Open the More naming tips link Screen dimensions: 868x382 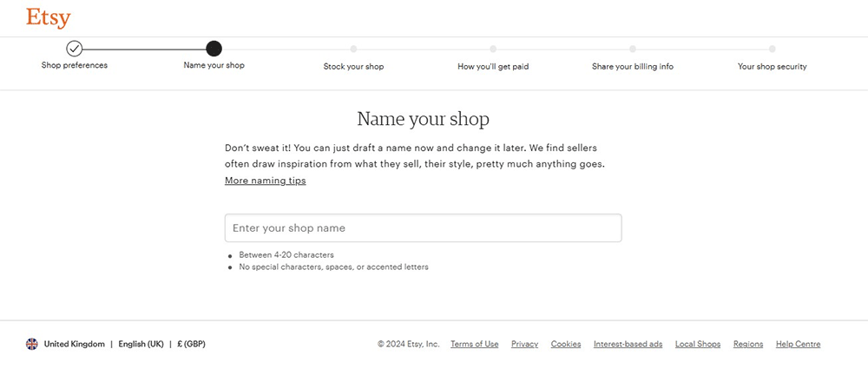click(x=265, y=181)
